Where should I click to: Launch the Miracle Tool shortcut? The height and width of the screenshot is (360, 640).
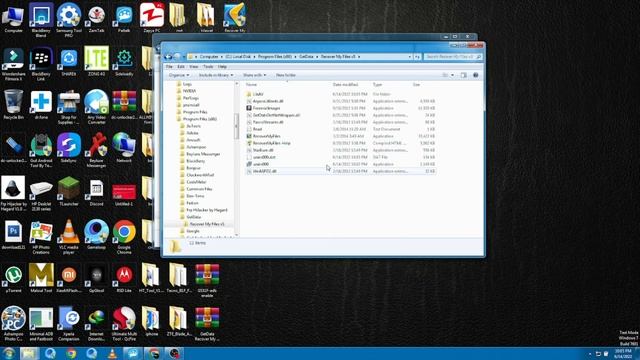pos(41,278)
